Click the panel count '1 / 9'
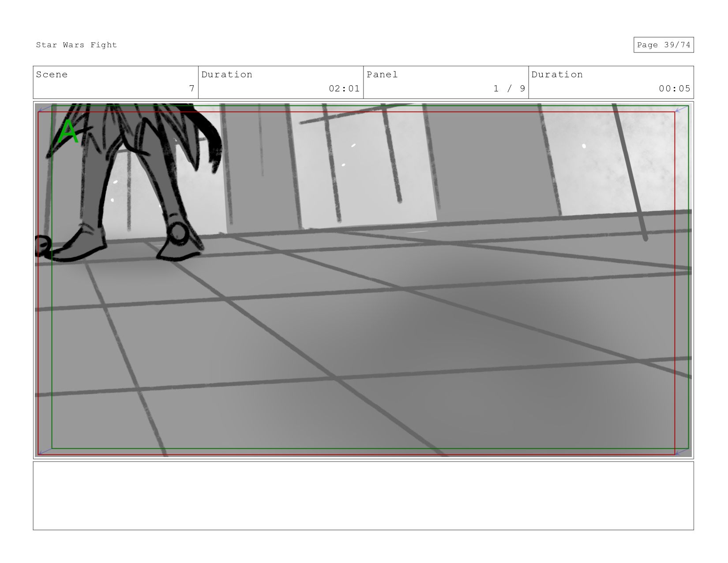This screenshot has height=563, width=728. pos(509,88)
